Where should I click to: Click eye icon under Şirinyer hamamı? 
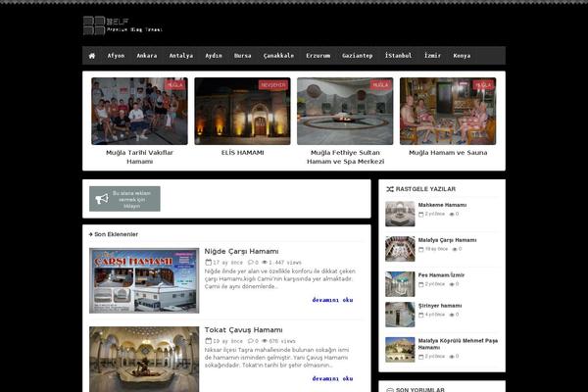tap(452, 315)
